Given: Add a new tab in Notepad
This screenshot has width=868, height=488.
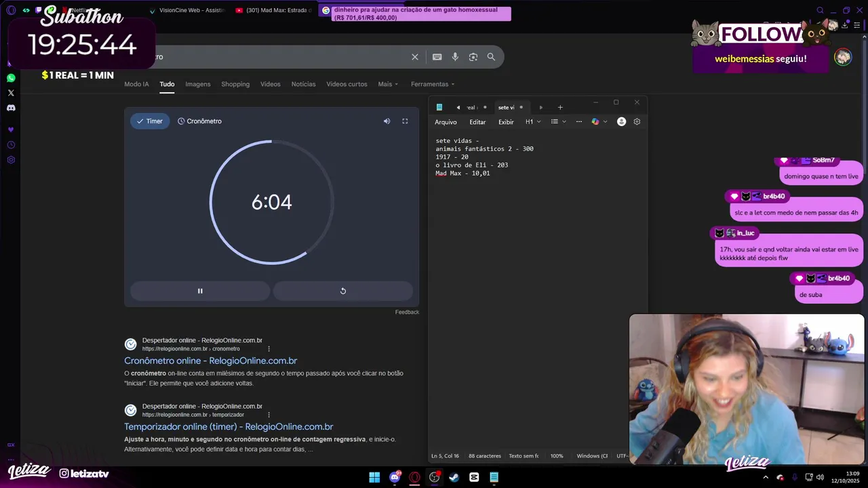Looking at the screenshot, I should (559, 107).
